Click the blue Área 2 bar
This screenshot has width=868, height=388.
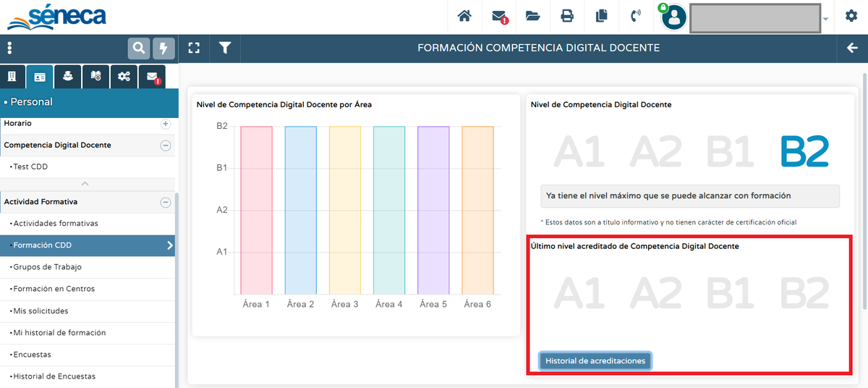point(301,210)
